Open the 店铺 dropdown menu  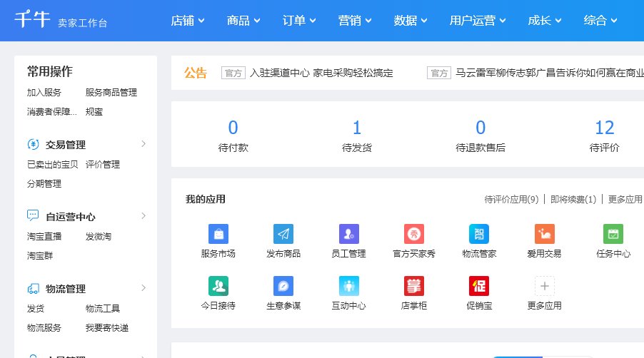tap(187, 20)
